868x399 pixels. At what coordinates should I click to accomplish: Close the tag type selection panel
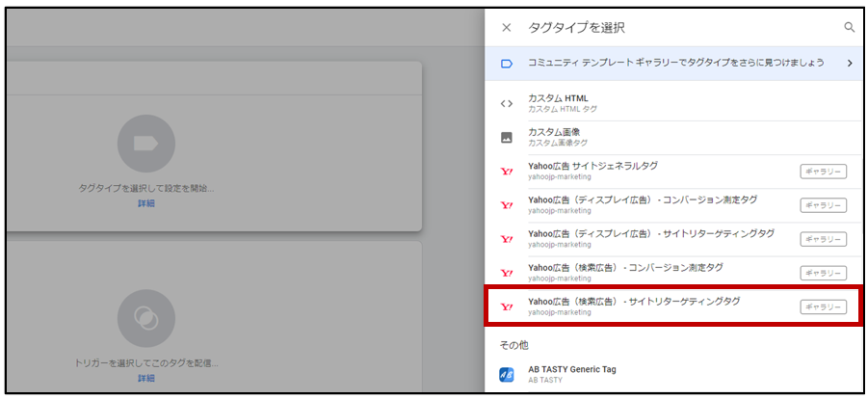tap(506, 28)
